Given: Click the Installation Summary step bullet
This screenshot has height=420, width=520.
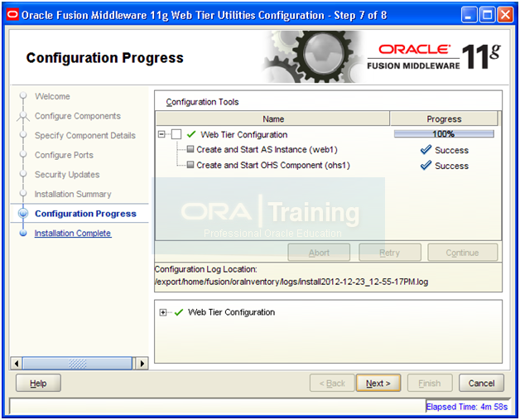Looking at the screenshot, I should pos(23,194).
